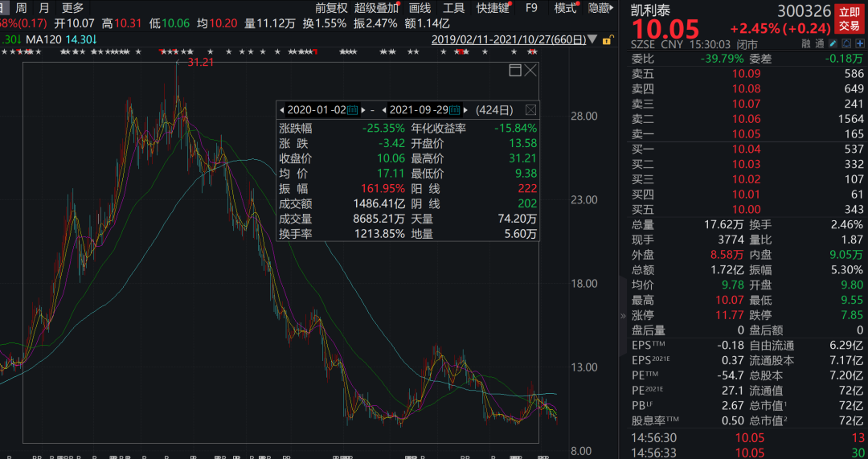
Task: Open start date calendar picker 2020-01-02
Action: click(352, 109)
